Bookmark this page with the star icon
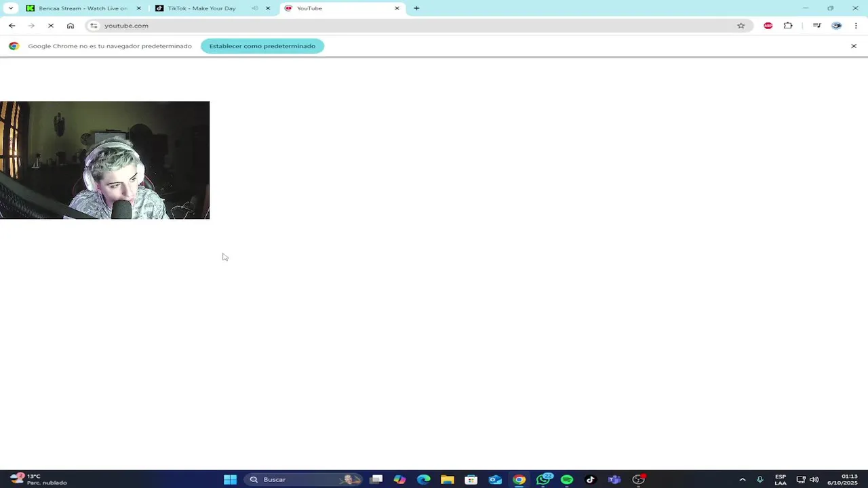 tap(741, 26)
